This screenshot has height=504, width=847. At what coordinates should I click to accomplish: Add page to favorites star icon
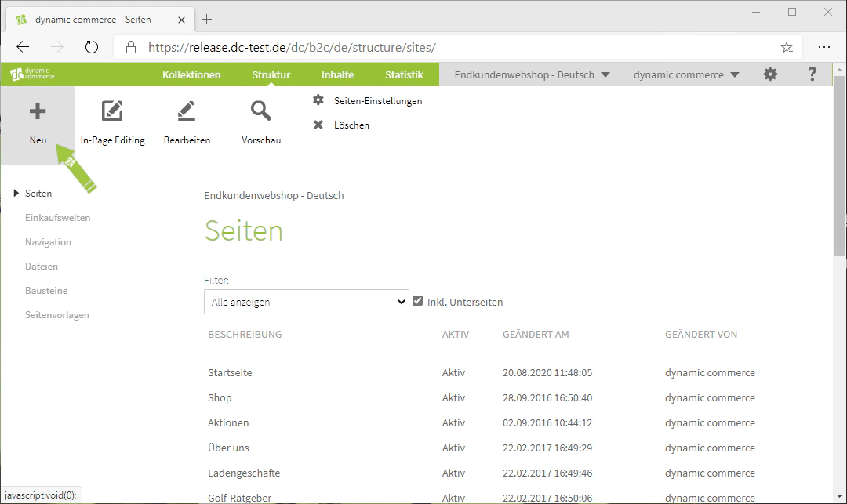pos(787,48)
